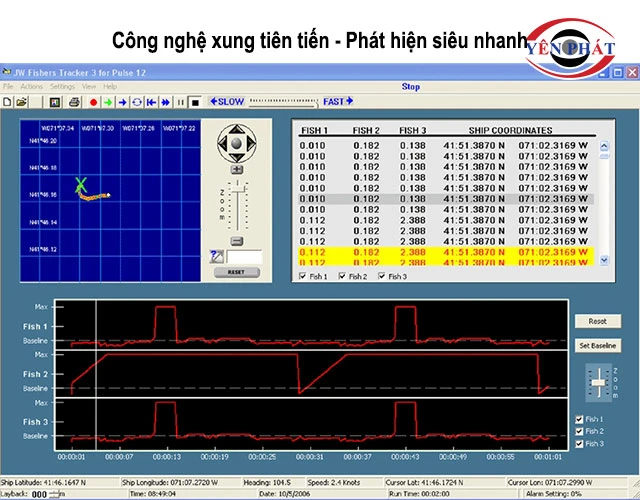This screenshot has width=640, height=500.
Task: Open the Settings menu
Action: (x=62, y=87)
